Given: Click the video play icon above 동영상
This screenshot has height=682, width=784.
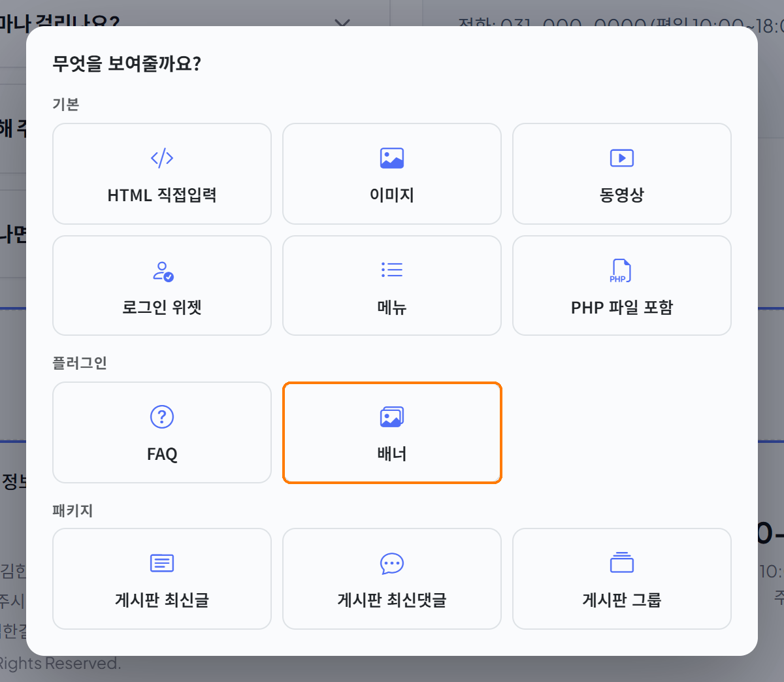Looking at the screenshot, I should [622, 158].
